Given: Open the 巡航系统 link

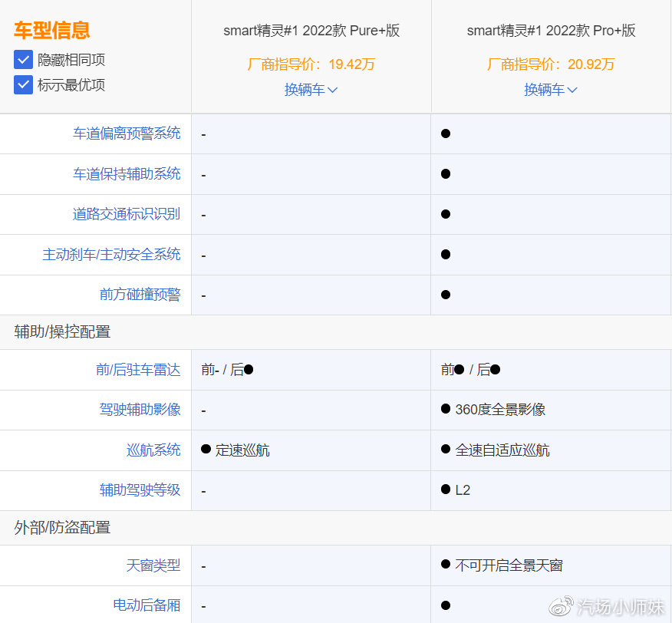Looking at the screenshot, I should 153,450.
